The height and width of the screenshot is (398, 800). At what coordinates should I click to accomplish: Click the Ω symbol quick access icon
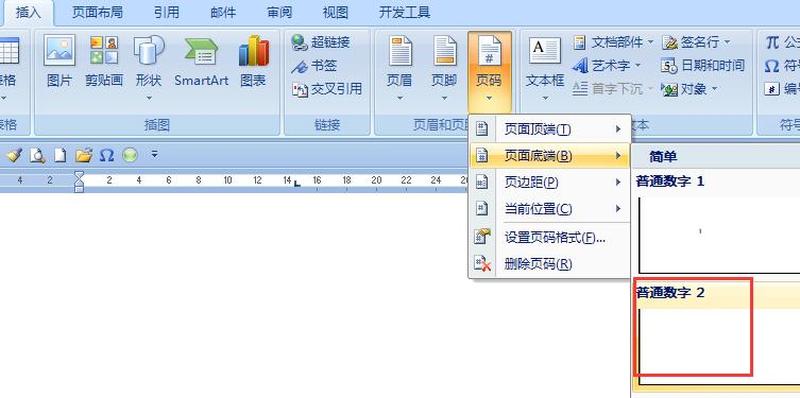tap(107, 155)
